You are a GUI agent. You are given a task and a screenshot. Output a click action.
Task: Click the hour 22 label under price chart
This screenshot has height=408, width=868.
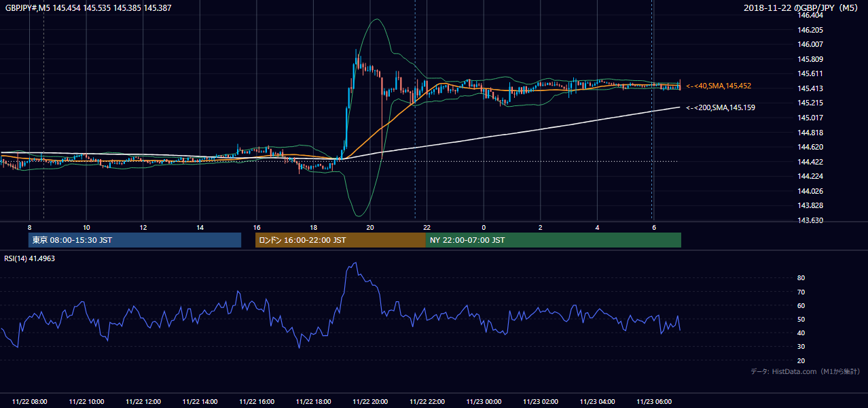click(x=427, y=228)
